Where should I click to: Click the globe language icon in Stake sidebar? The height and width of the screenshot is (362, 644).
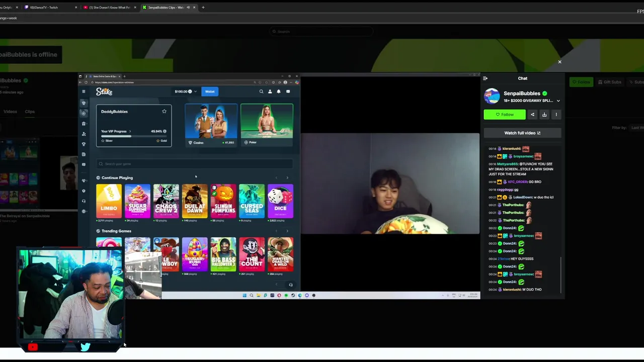84,211
